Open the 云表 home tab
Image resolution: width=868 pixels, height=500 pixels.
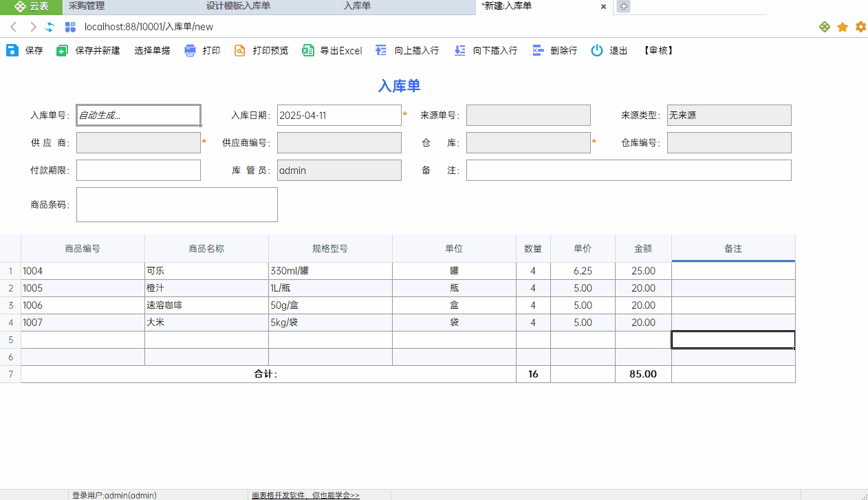[x=31, y=6]
